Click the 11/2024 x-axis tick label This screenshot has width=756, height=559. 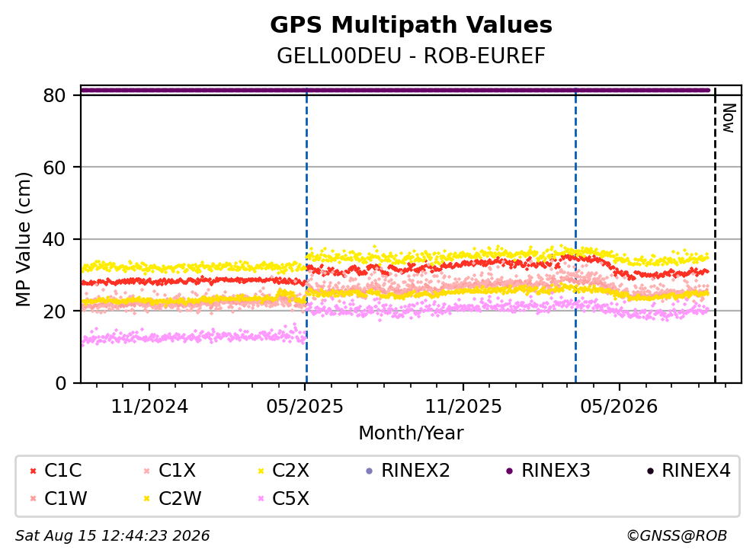tap(149, 407)
